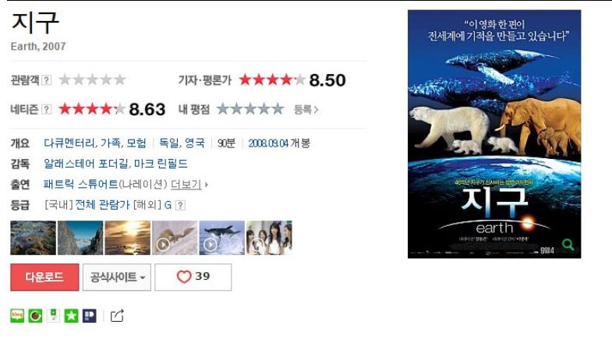Click the G rating help icon
This screenshot has height=364, width=612.
180,205
